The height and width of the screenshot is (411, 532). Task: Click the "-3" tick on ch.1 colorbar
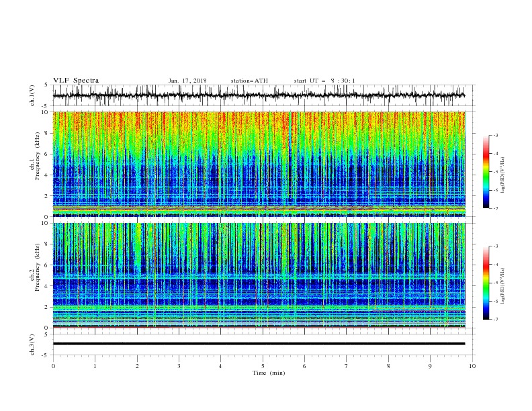click(x=495, y=135)
